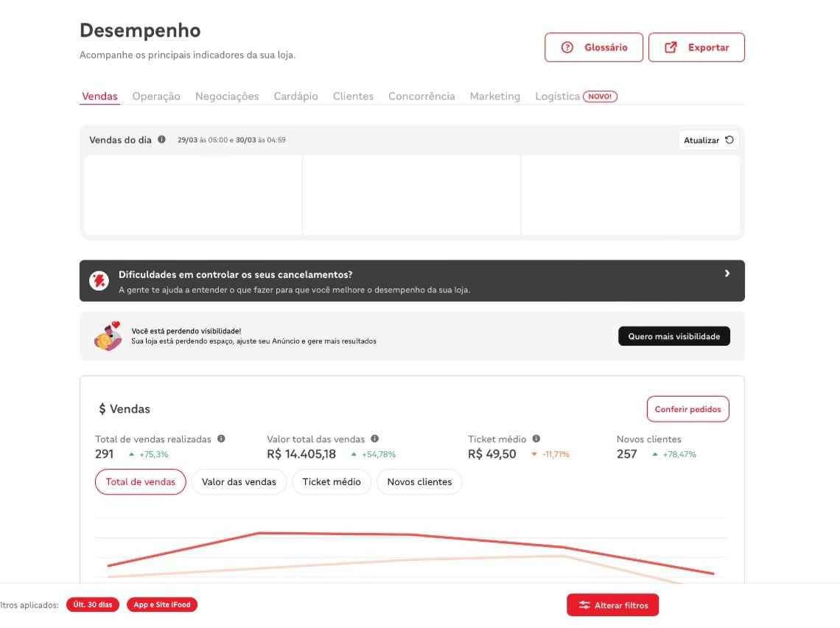Screen dimensions: 840x628
Task: Click the Conferir pedidos button
Action: click(x=688, y=409)
